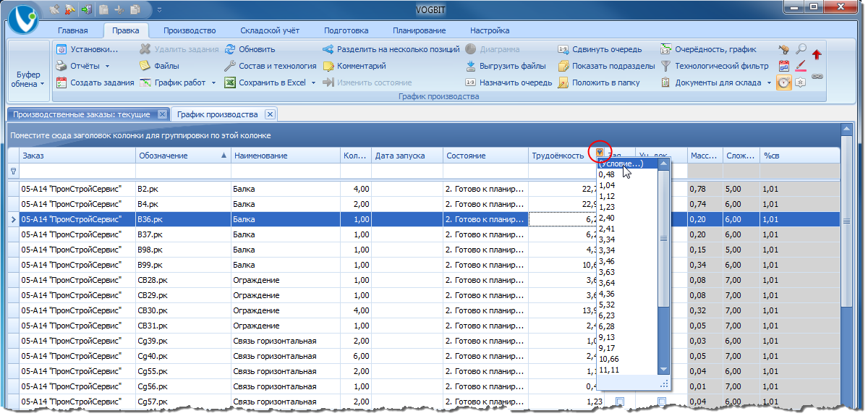Sort by the Состояние column header
The image size is (868, 416).
pos(485,156)
